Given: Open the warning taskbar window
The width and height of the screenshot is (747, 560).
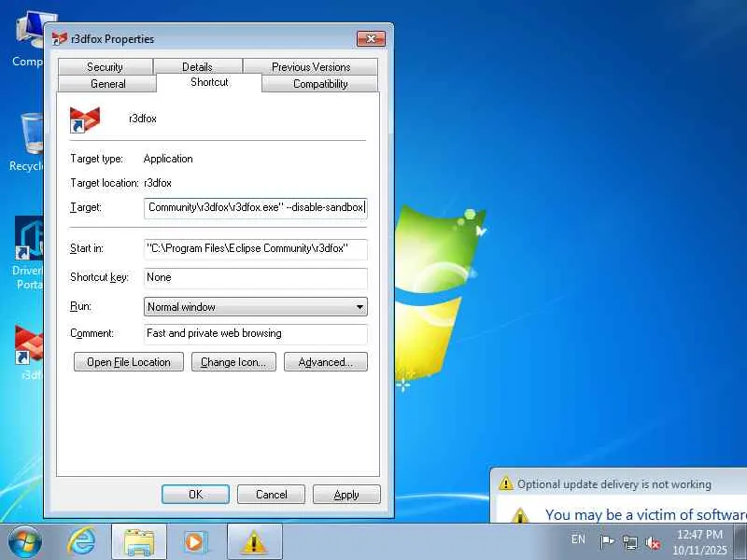Looking at the screenshot, I should [x=254, y=542].
